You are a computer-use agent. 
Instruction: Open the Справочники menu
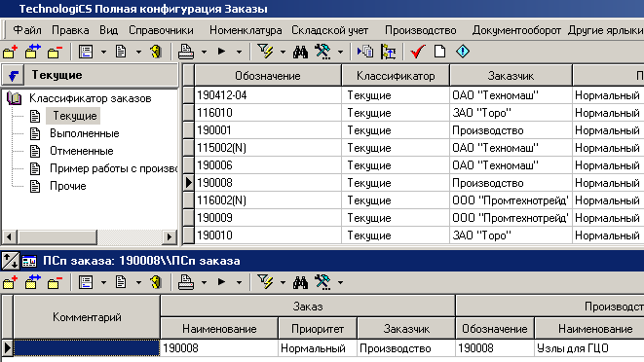(x=161, y=30)
